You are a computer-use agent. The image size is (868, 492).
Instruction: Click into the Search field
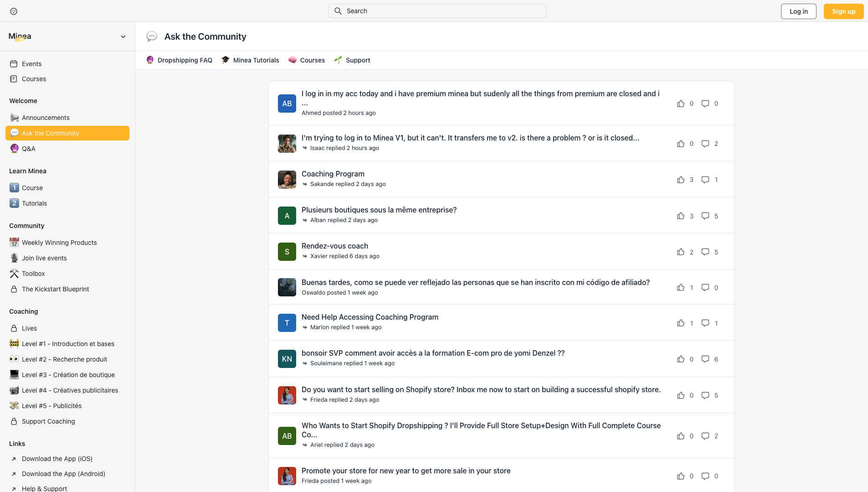click(437, 11)
